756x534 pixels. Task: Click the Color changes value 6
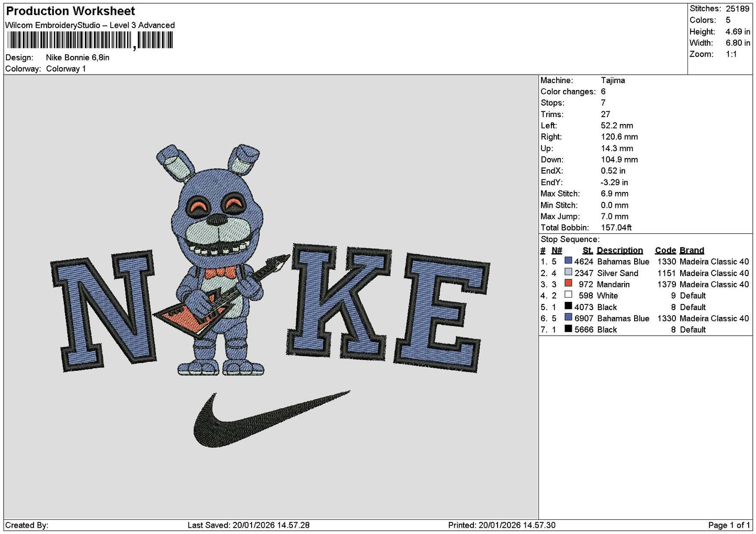[603, 92]
